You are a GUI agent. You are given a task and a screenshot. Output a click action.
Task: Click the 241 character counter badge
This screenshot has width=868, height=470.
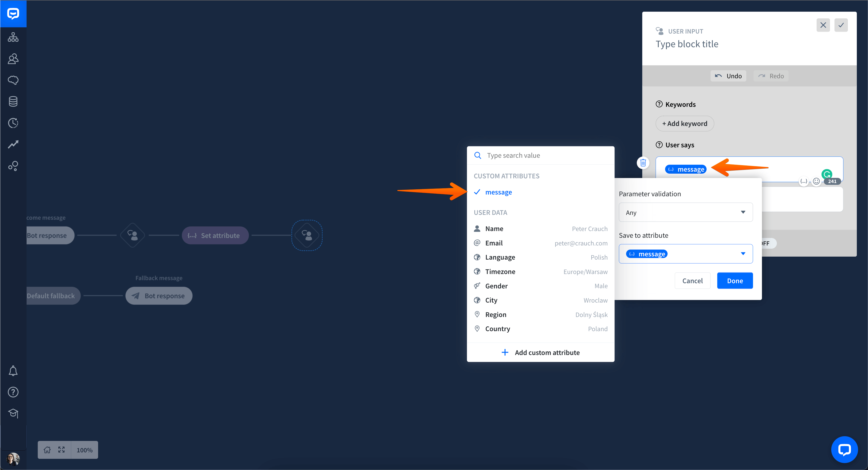coord(832,181)
